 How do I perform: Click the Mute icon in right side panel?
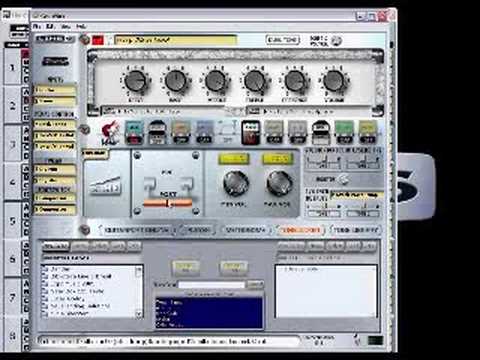[x=343, y=179]
